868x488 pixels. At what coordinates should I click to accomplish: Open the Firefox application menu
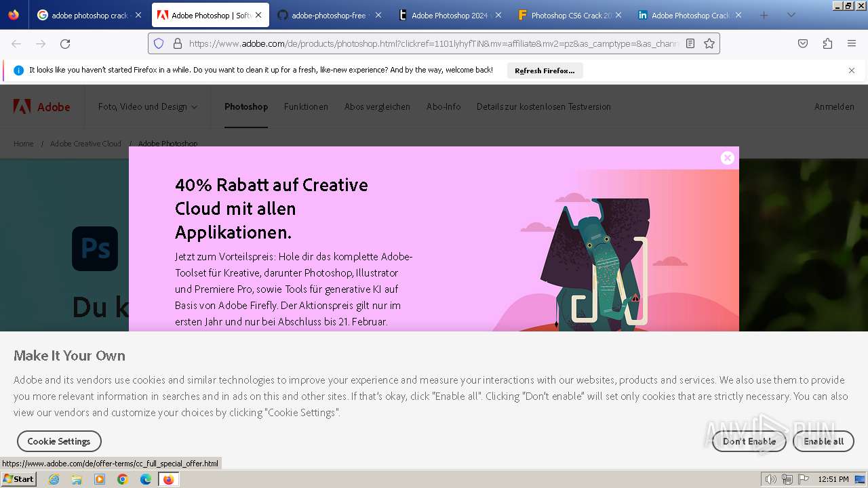coord(852,43)
